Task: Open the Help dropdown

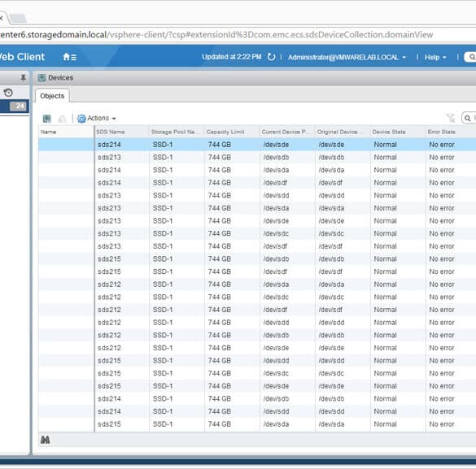Action: [x=435, y=57]
